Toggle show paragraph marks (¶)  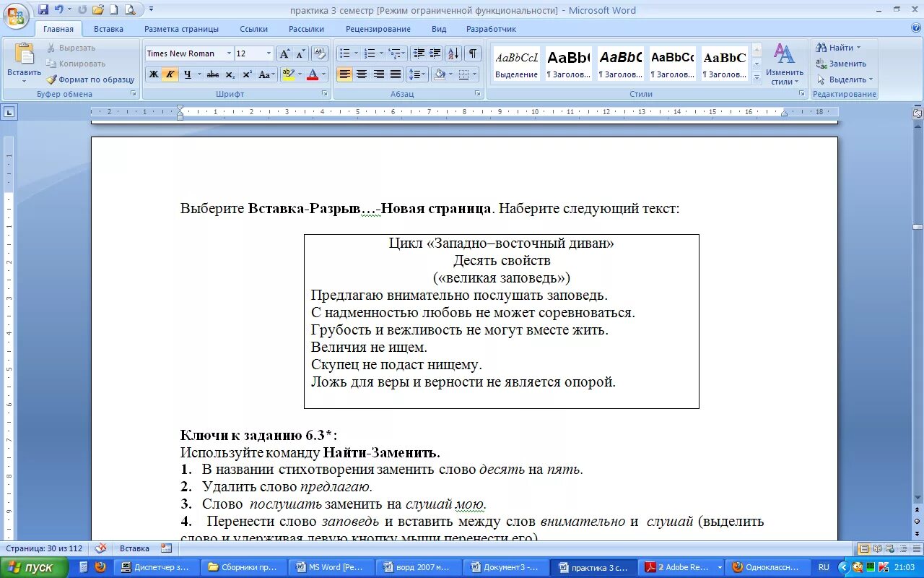473,53
